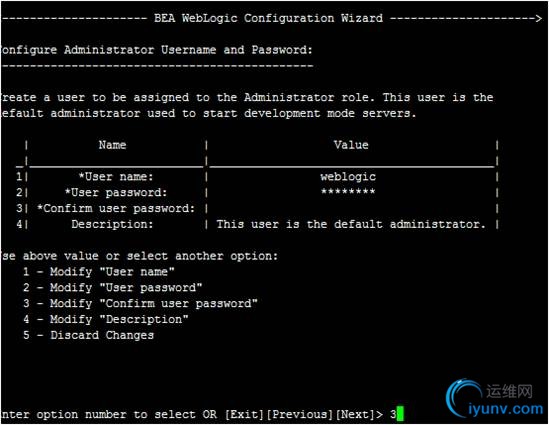
Task: Click the line ending 'This user is the'
Action: tap(247, 98)
